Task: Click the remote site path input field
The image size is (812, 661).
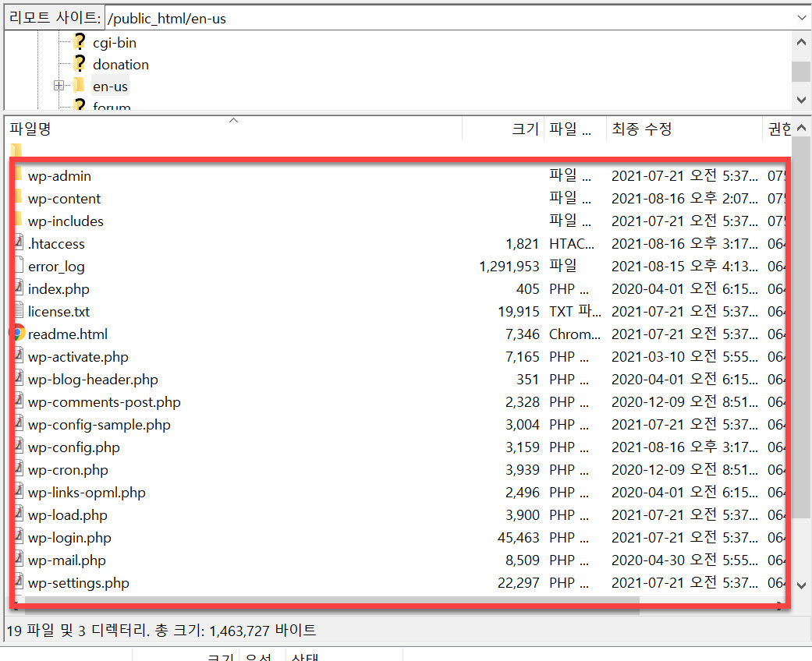Action: click(x=449, y=18)
